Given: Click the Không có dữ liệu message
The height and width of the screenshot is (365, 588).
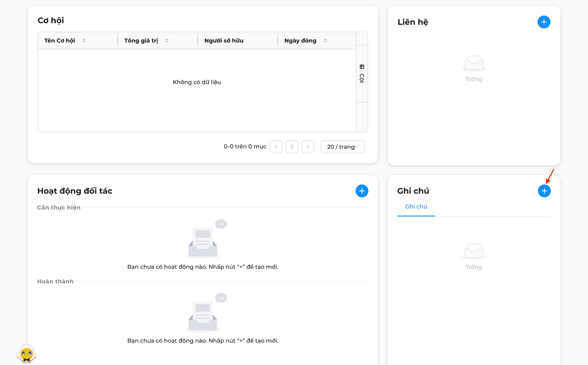Looking at the screenshot, I should (197, 82).
